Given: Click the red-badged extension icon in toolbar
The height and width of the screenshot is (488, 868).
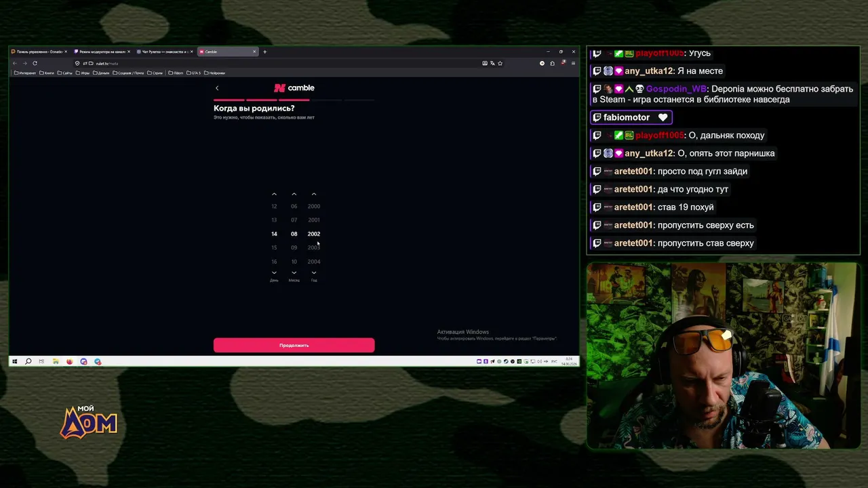Looking at the screenshot, I should point(563,63).
